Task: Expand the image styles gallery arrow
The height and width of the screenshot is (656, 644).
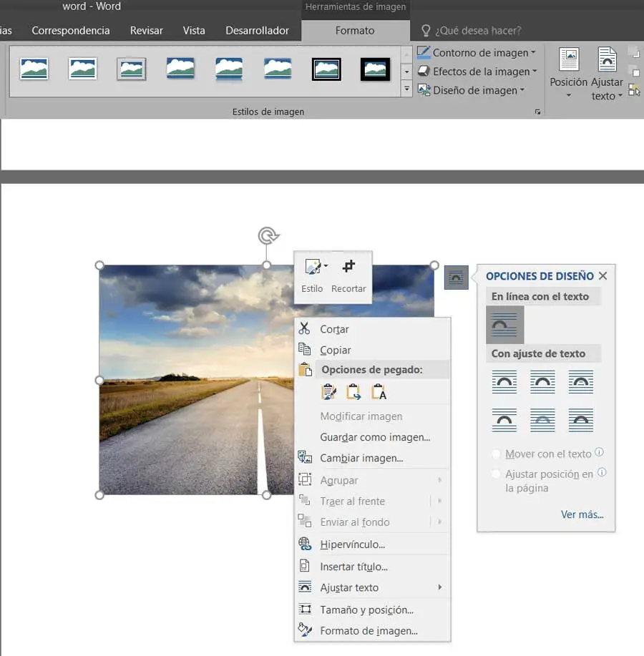Action: point(406,89)
